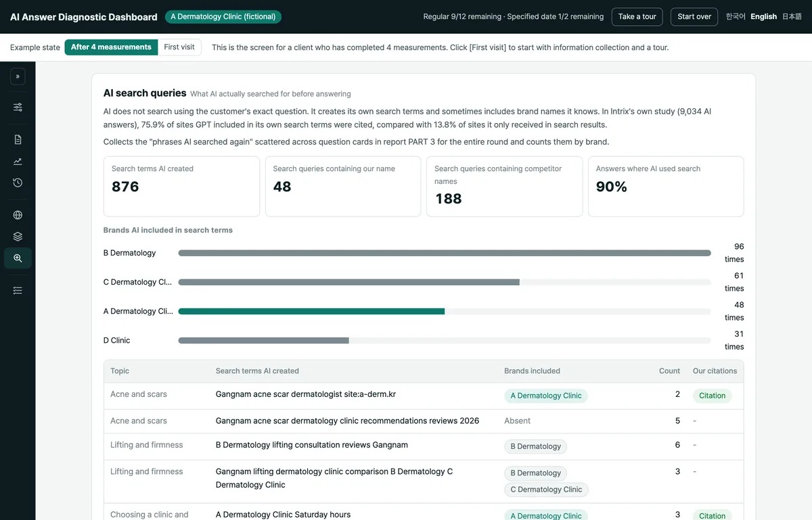Click the Start over button
812x520 pixels.
click(x=694, y=17)
